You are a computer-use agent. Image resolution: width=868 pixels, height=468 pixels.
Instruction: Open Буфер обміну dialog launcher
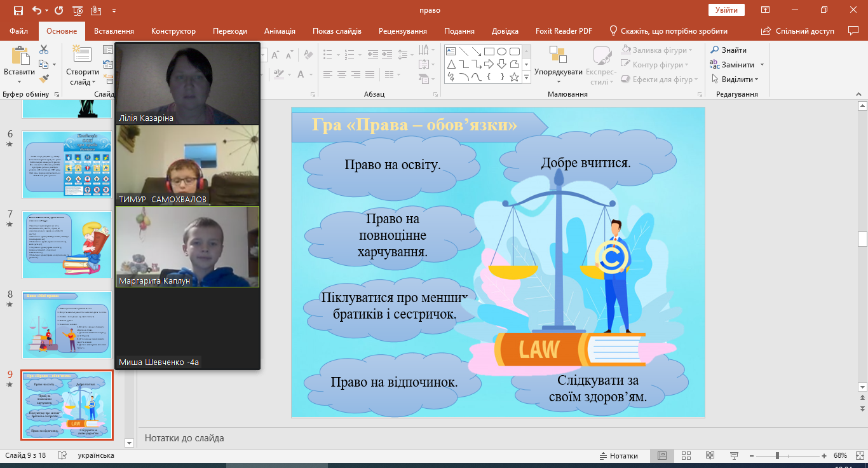pos(57,94)
